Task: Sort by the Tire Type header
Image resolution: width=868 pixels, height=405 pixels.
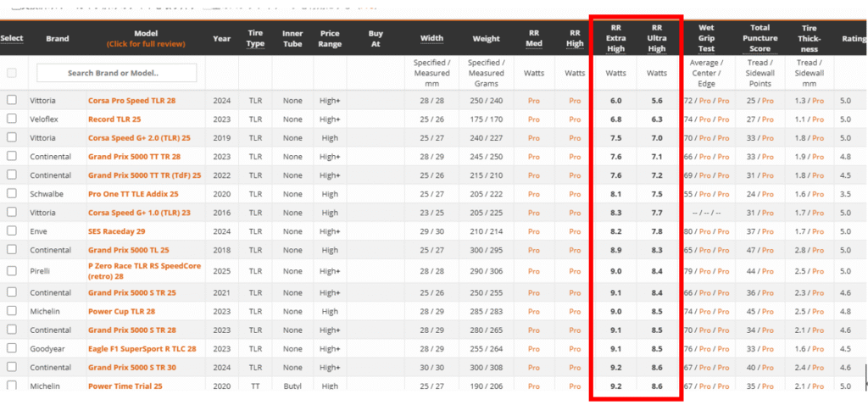Action: pos(255,38)
